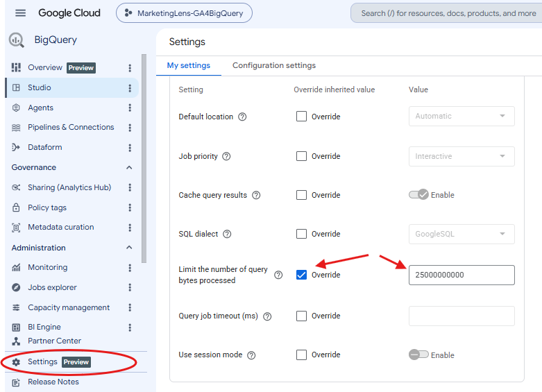
Task: Go to Google Cloud home logo
Action: (x=69, y=13)
